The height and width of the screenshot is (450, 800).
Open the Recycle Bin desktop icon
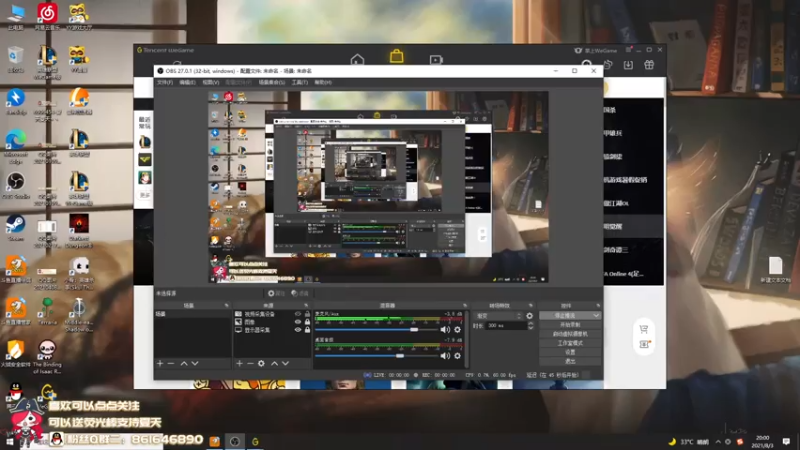(16, 59)
